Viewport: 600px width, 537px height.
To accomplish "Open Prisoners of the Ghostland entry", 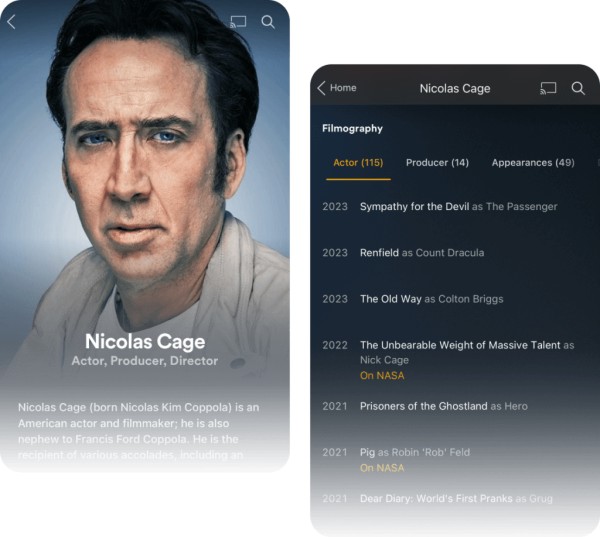I will [425, 406].
